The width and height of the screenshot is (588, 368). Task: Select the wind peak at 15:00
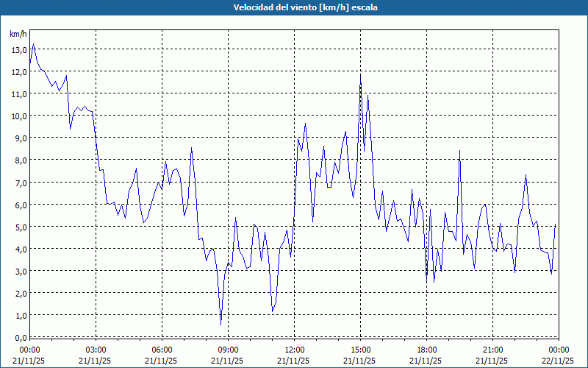(x=360, y=74)
